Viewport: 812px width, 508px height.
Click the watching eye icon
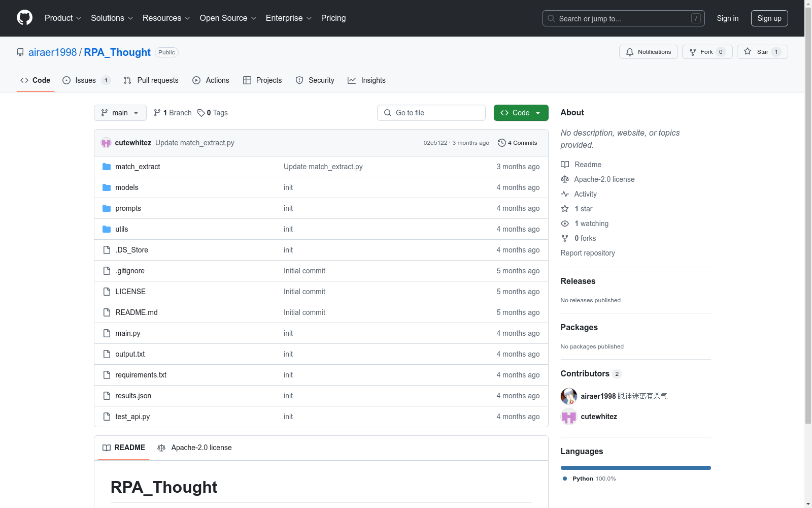coord(565,224)
